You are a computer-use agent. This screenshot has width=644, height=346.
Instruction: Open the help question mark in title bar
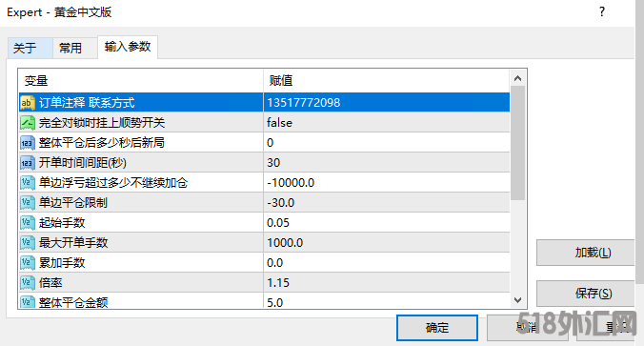(602, 12)
